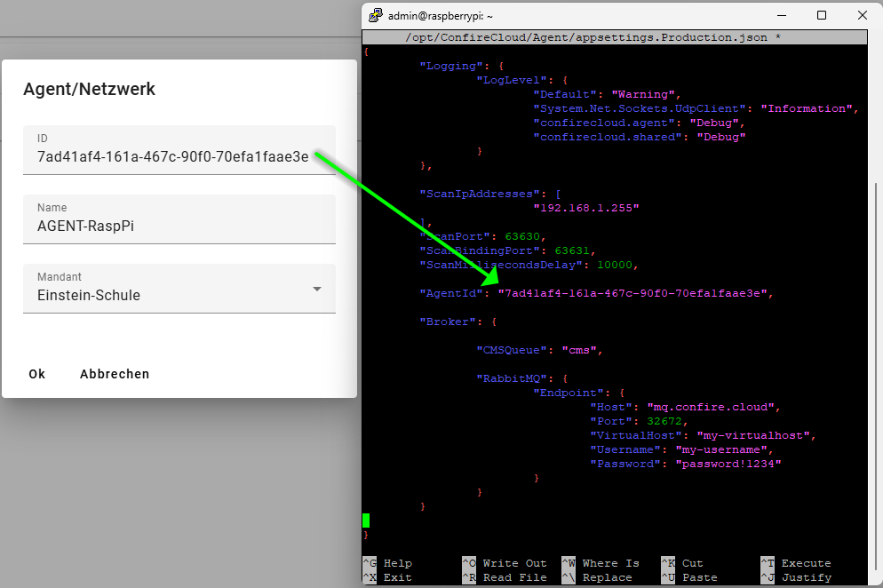The image size is (883, 588).
Task: Close the admin@raspberrypi terminal window
Action: 862,15
